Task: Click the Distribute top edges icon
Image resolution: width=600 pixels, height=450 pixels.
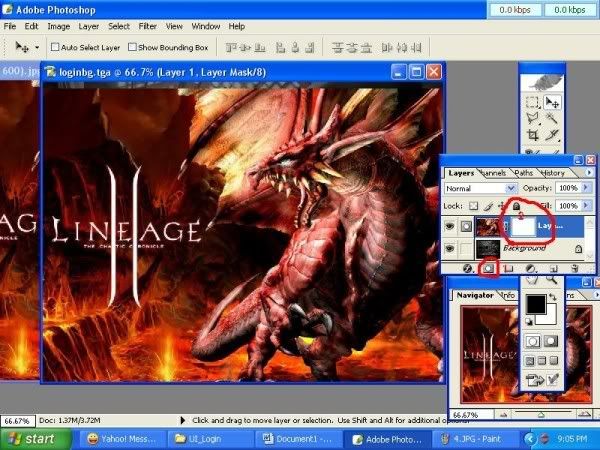Action: (337, 48)
